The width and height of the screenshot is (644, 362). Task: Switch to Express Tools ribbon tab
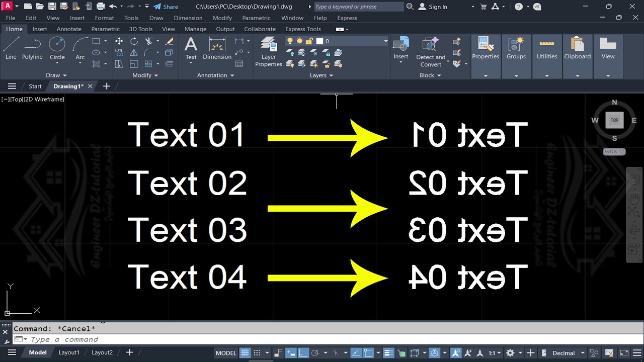(x=303, y=29)
